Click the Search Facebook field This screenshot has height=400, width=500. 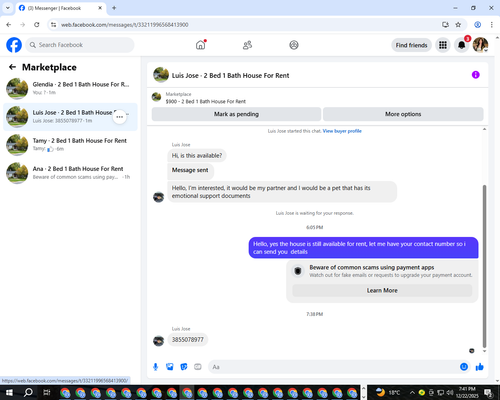coord(80,45)
